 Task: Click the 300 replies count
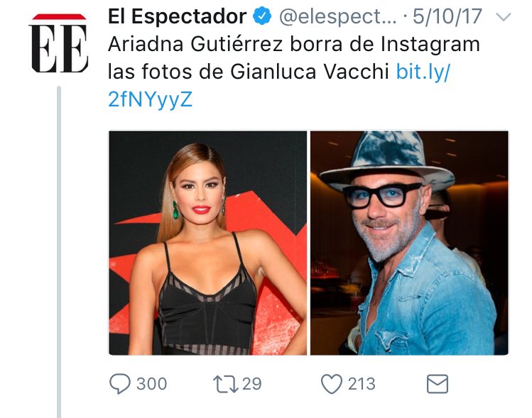click(152, 384)
